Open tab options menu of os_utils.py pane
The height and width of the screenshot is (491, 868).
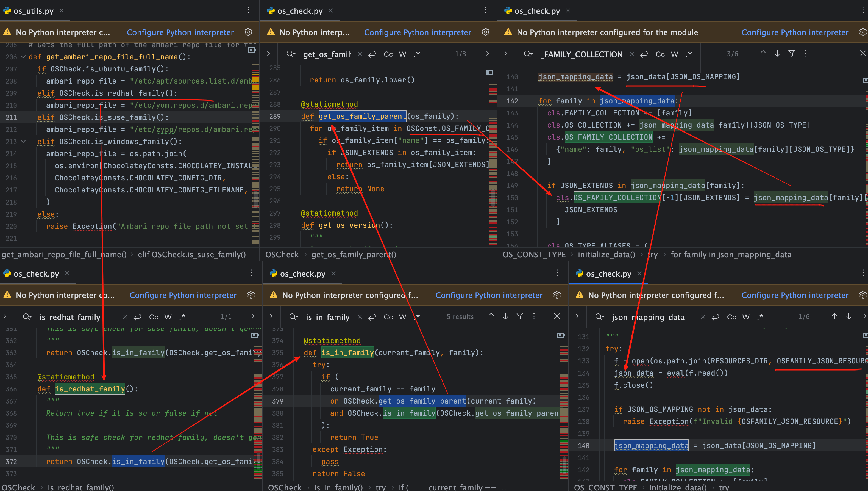click(x=248, y=10)
